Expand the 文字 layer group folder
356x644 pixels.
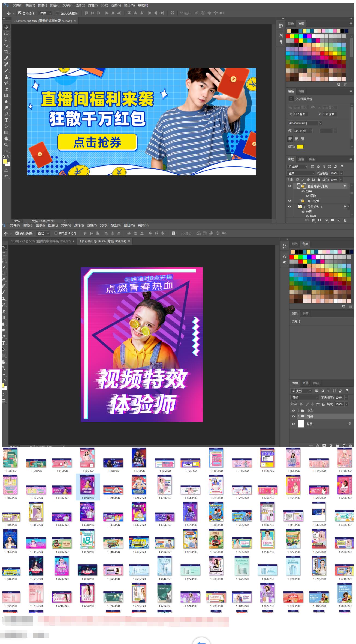pyautogui.click(x=298, y=411)
